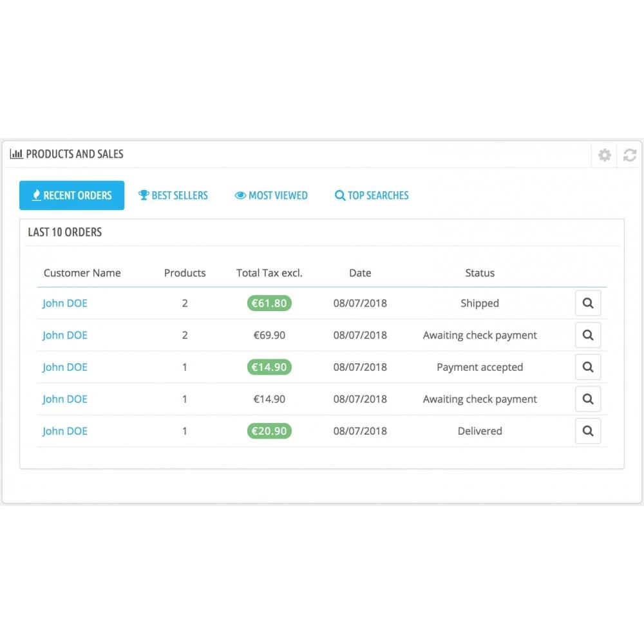644x644 pixels.
Task: Open John DOE on the Shipped order
Action: (65, 303)
